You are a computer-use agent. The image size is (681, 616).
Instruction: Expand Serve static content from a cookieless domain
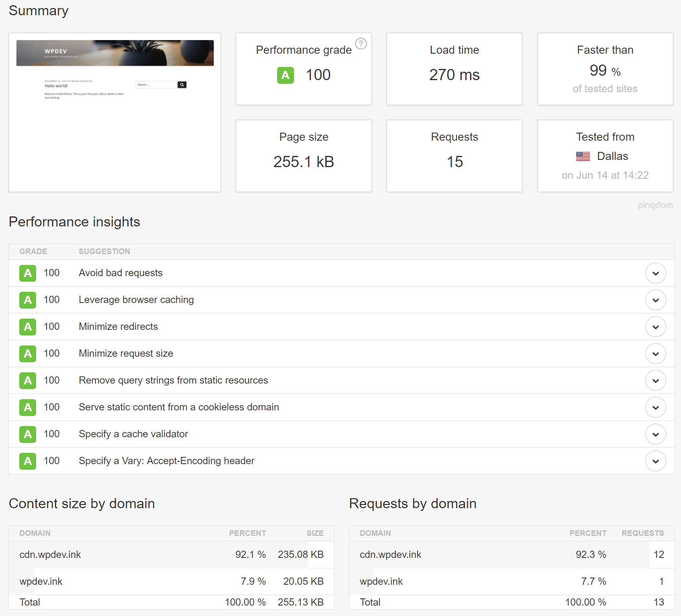pyautogui.click(x=656, y=407)
